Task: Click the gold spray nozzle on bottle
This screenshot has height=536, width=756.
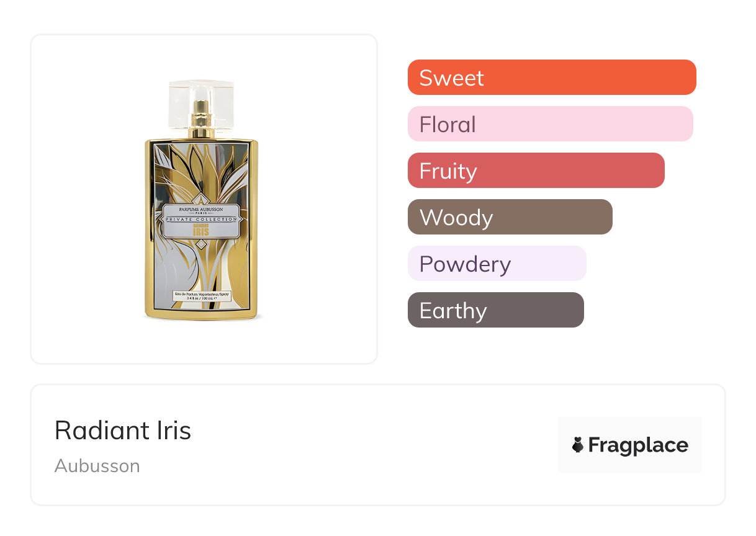Action: pos(201,118)
